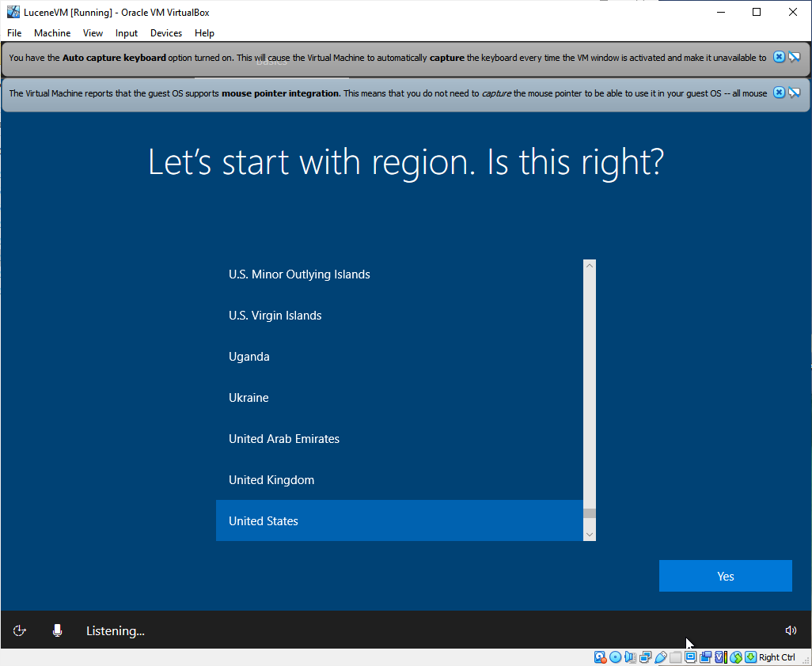The height and width of the screenshot is (666, 812).
Task: Open the Ease of Access icon
Action: pyautogui.click(x=21, y=630)
